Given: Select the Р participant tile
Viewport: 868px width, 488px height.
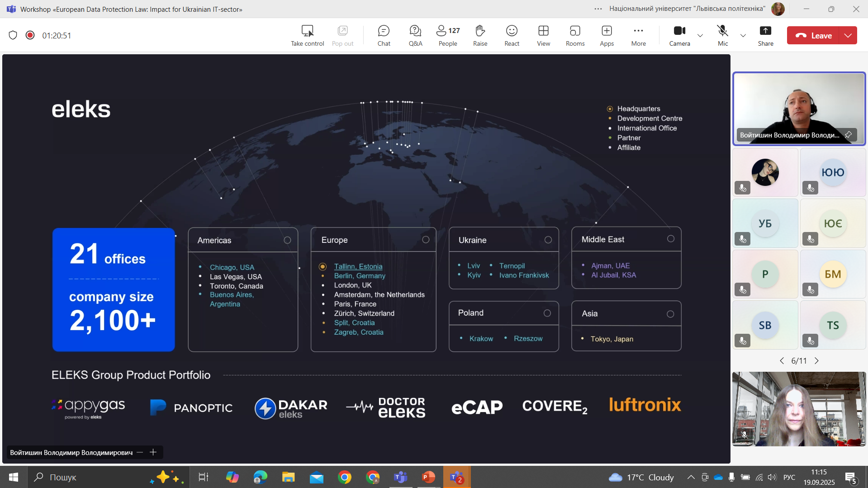Looking at the screenshot, I should tap(765, 274).
